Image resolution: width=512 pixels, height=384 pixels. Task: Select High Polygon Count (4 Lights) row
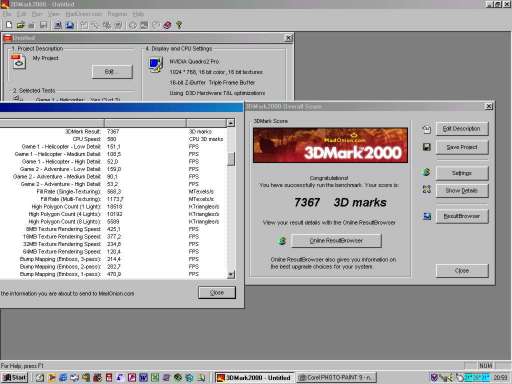point(113,214)
